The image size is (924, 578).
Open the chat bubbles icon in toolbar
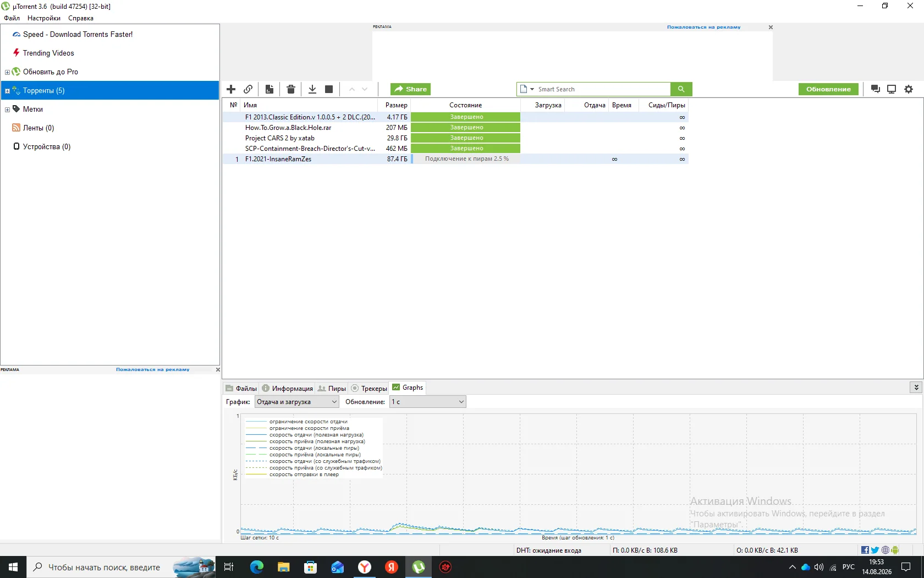(x=876, y=89)
